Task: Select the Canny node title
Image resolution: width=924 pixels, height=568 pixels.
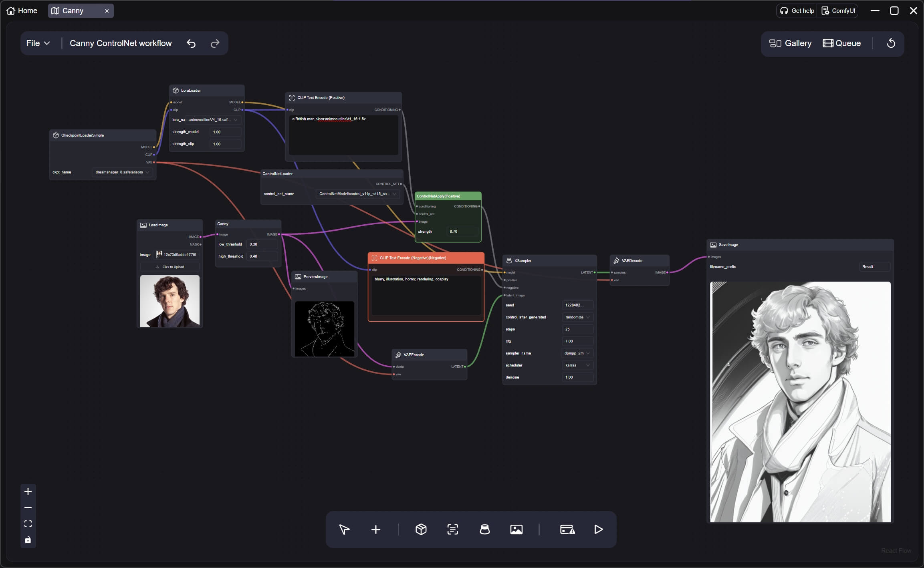Action: pyautogui.click(x=223, y=224)
